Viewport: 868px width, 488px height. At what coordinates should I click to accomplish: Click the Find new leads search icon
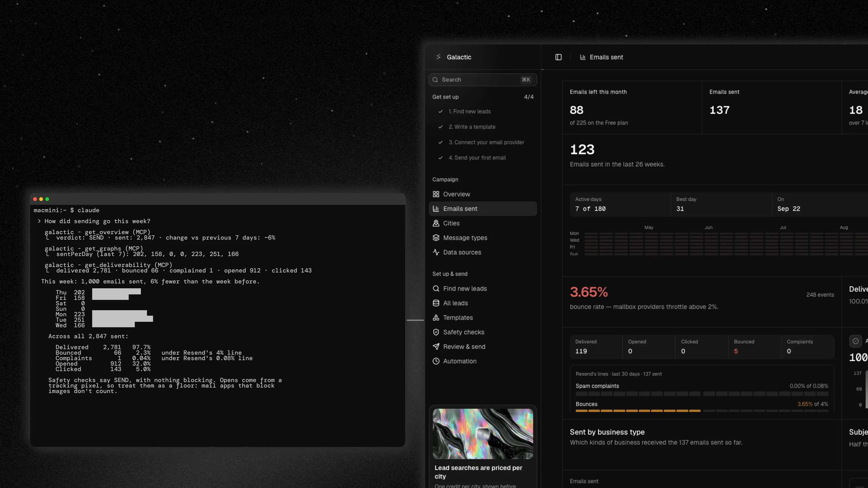[x=436, y=289]
